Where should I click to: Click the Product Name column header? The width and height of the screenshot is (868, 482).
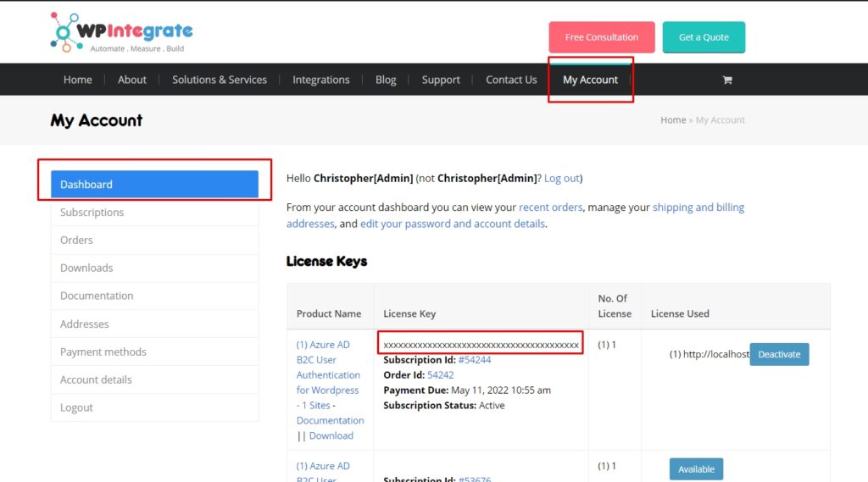coord(329,313)
